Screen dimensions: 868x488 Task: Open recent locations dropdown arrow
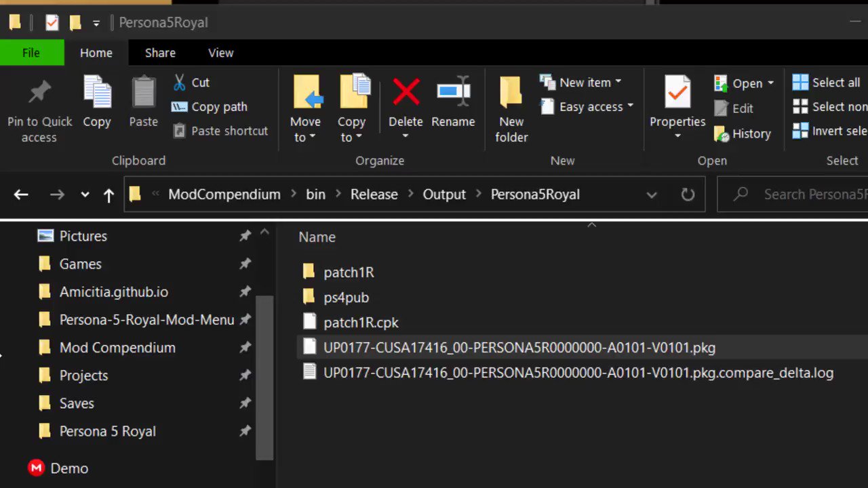coord(85,195)
